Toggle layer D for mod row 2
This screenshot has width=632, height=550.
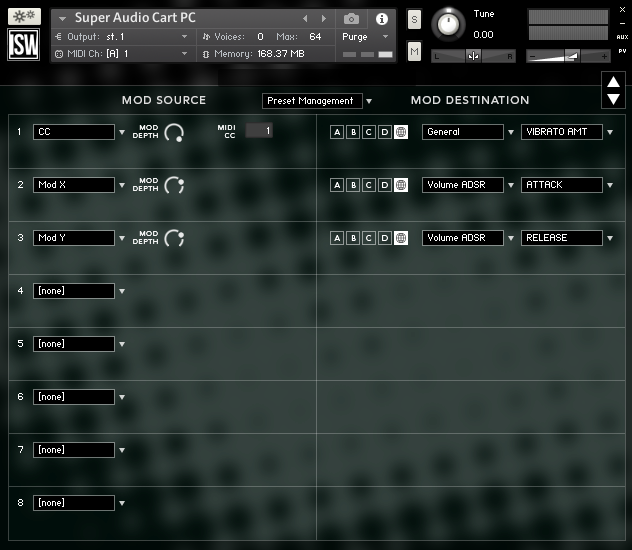pyautogui.click(x=385, y=185)
